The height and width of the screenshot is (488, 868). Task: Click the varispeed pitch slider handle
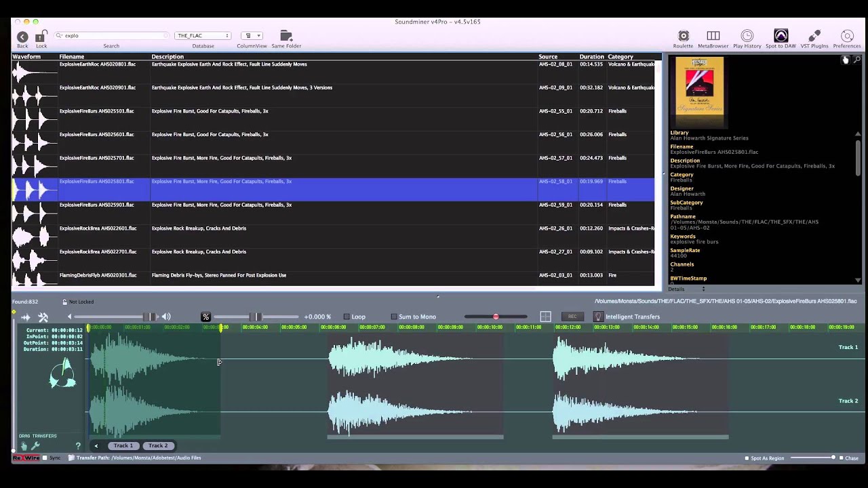point(256,317)
